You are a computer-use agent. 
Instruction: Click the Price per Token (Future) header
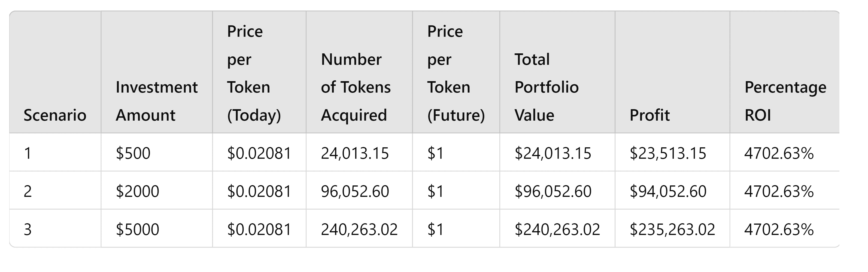click(456, 73)
